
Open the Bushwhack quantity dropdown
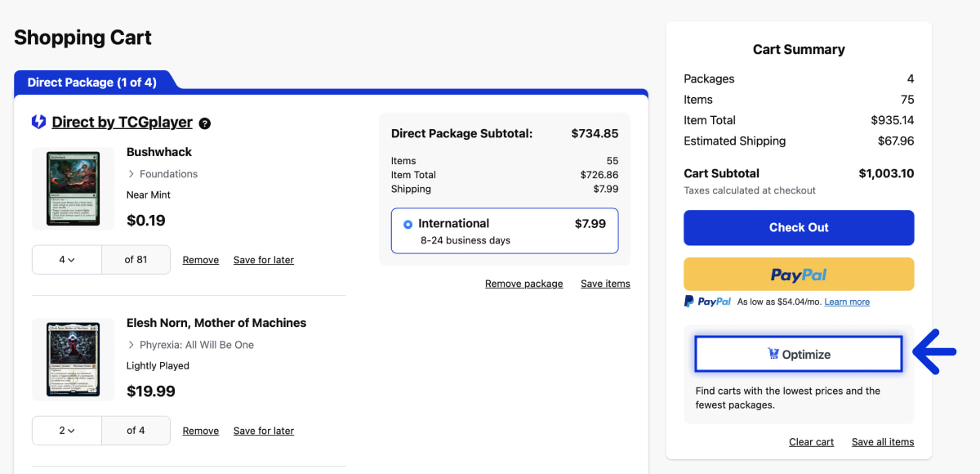tap(67, 260)
